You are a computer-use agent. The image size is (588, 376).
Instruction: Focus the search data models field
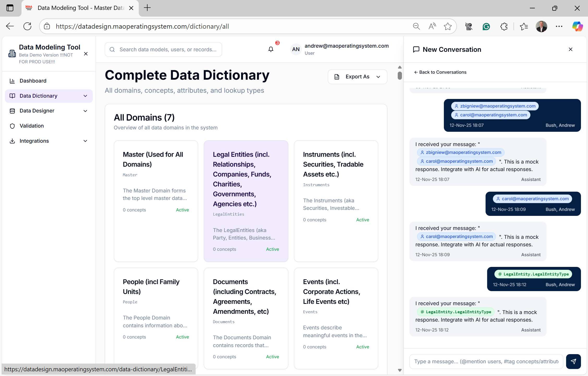coord(168,49)
